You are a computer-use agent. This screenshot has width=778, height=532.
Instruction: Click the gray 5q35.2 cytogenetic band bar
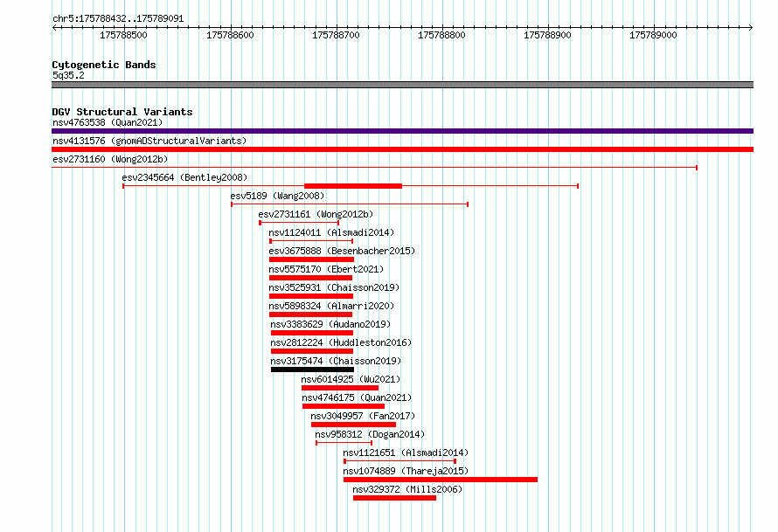click(x=402, y=85)
